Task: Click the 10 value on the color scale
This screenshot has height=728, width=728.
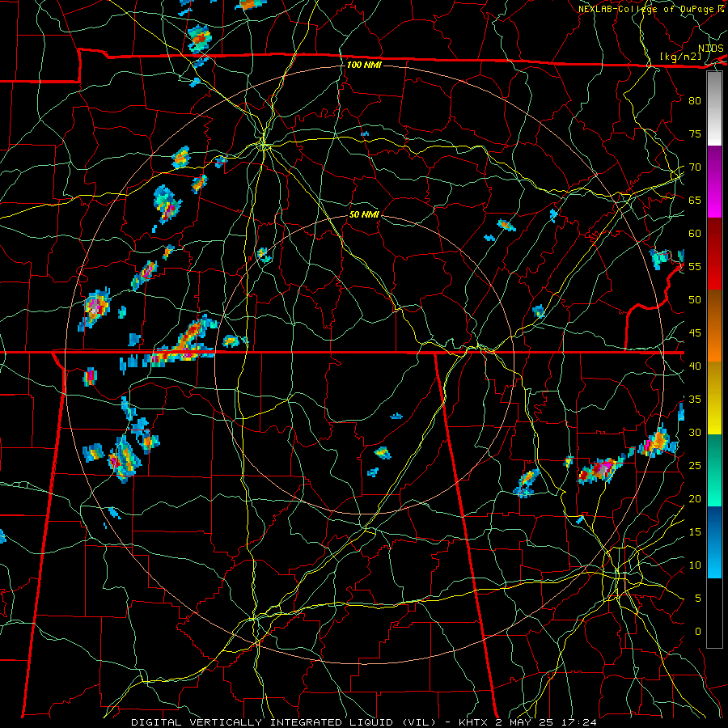Action: click(x=695, y=565)
